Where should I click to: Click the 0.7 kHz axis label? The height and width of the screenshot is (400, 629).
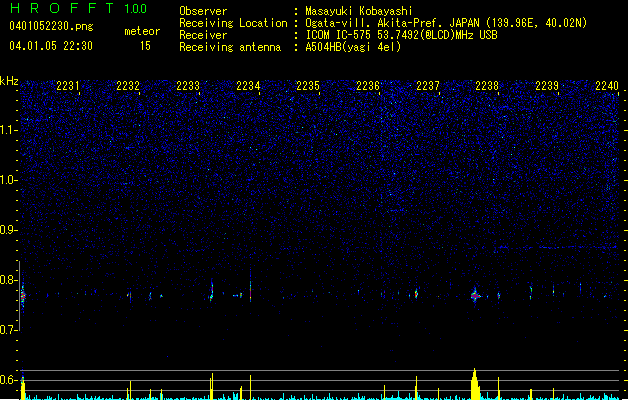[x=8, y=330]
